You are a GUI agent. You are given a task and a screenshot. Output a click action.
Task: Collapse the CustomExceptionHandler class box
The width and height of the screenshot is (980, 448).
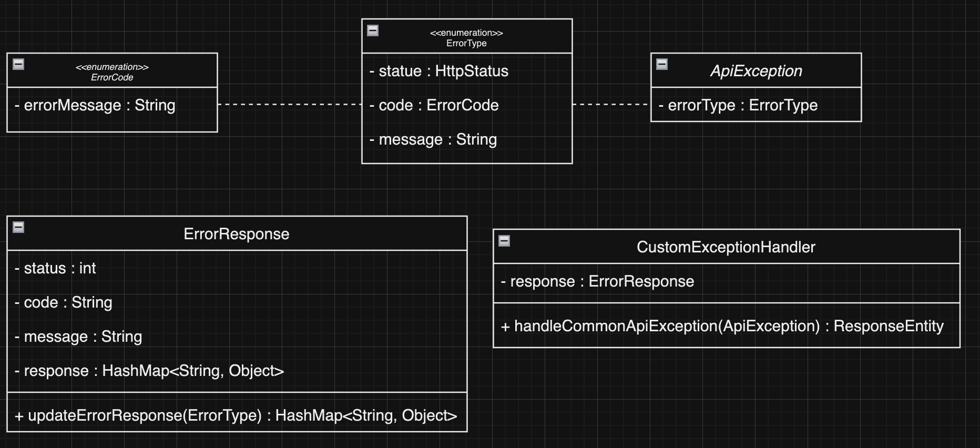click(504, 241)
